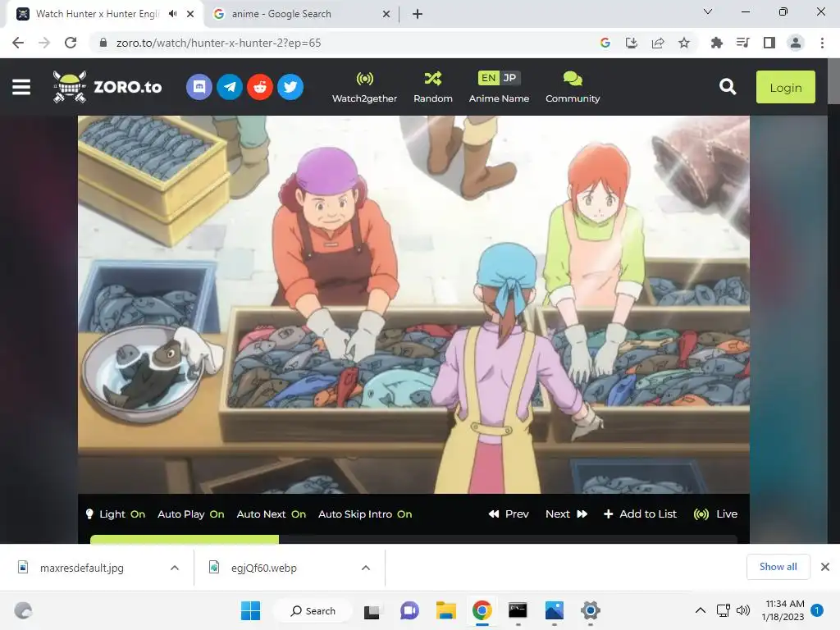Open the Chrome profile avatar
The width and height of the screenshot is (840, 630).
click(796, 43)
